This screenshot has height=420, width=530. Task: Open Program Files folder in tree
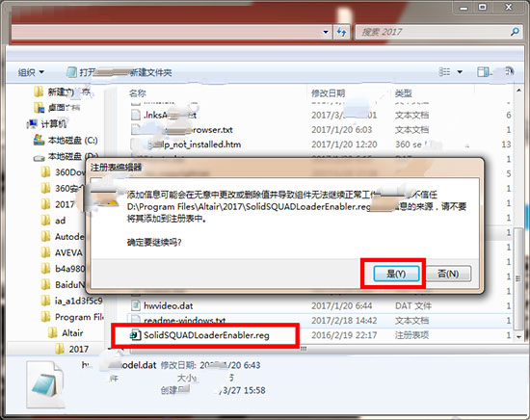[72, 317]
